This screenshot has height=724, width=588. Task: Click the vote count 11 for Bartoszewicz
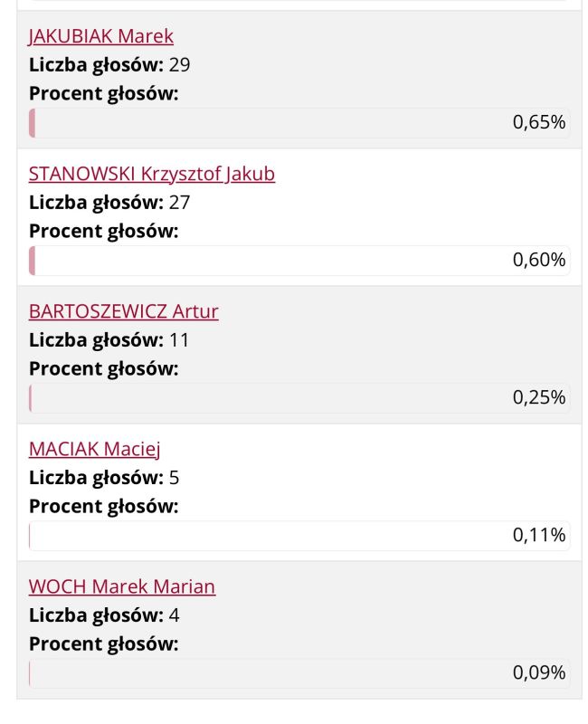pyautogui.click(x=179, y=340)
